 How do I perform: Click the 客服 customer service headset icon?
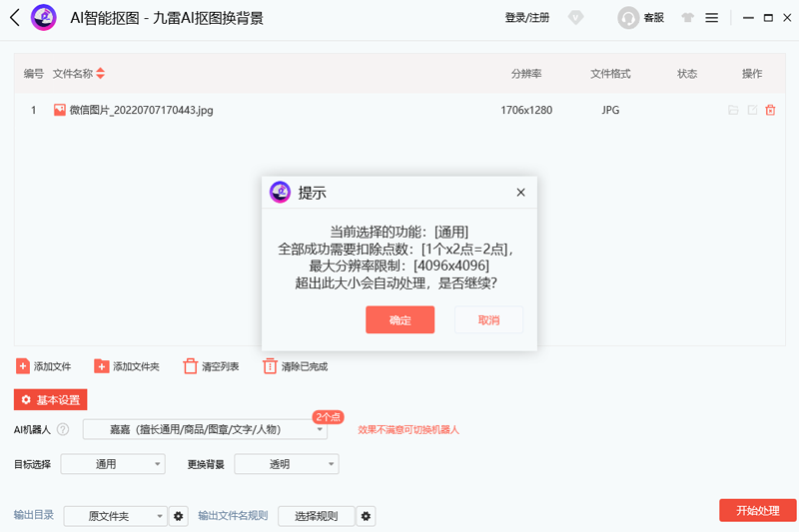(x=628, y=18)
